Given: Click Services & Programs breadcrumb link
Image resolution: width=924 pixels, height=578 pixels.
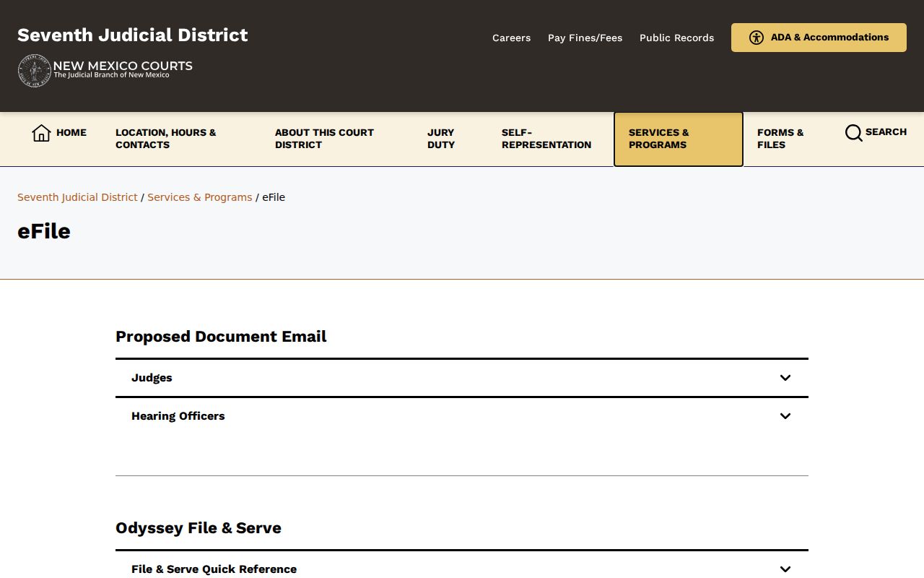Looking at the screenshot, I should (200, 197).
